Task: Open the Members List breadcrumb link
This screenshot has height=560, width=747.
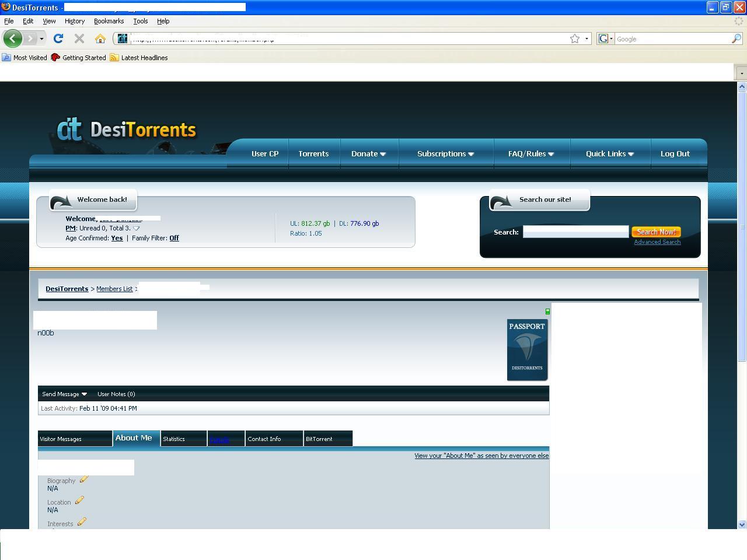Action: [x=114, y=289]
